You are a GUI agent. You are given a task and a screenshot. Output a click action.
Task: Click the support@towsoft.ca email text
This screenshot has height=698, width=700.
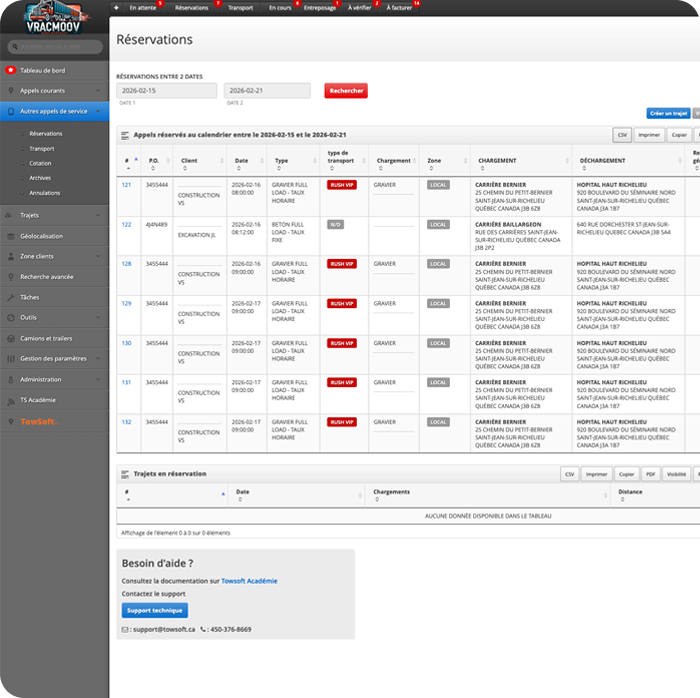pos(164,629)
